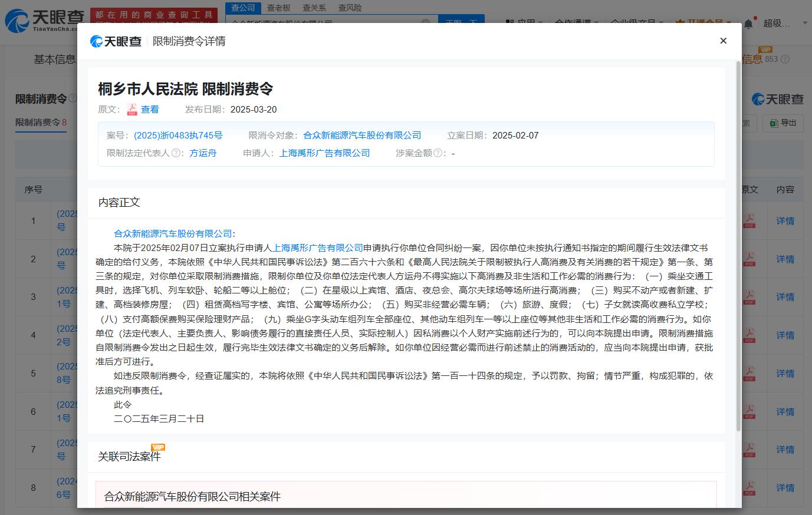
Task: Open 详情 for row 7 in the background table
Action: [785, 450]
